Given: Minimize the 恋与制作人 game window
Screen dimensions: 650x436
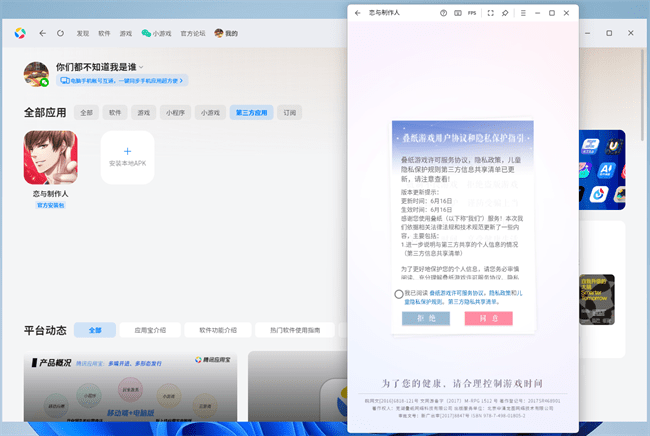Looking at the screenshot, I should (x=537, y=13).
